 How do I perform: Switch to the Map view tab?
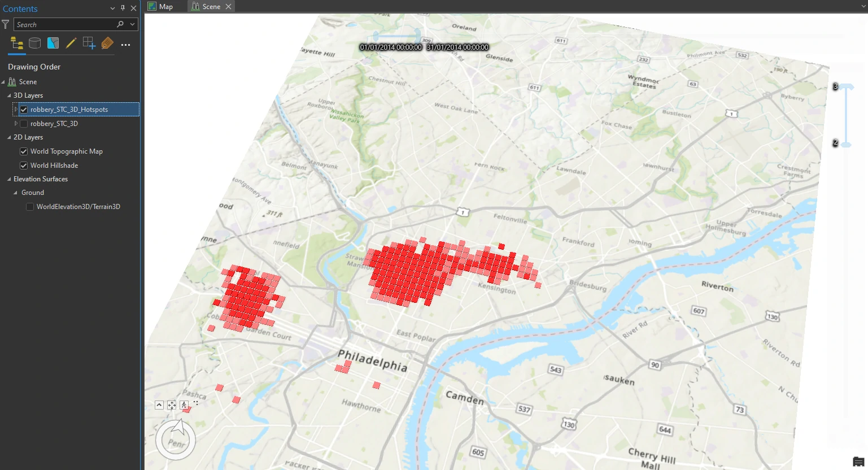coord(160,6)
